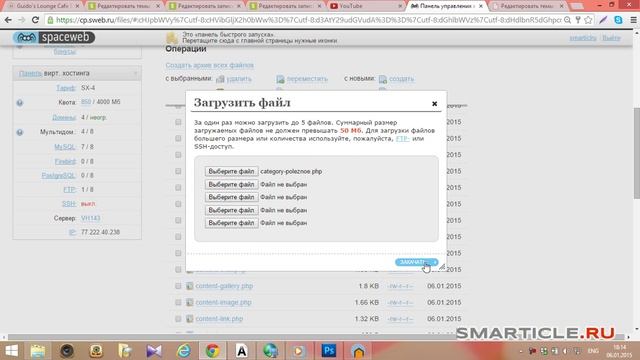Click the Skype extension icon
Screen dimensions: 640x360
point(618,20)
